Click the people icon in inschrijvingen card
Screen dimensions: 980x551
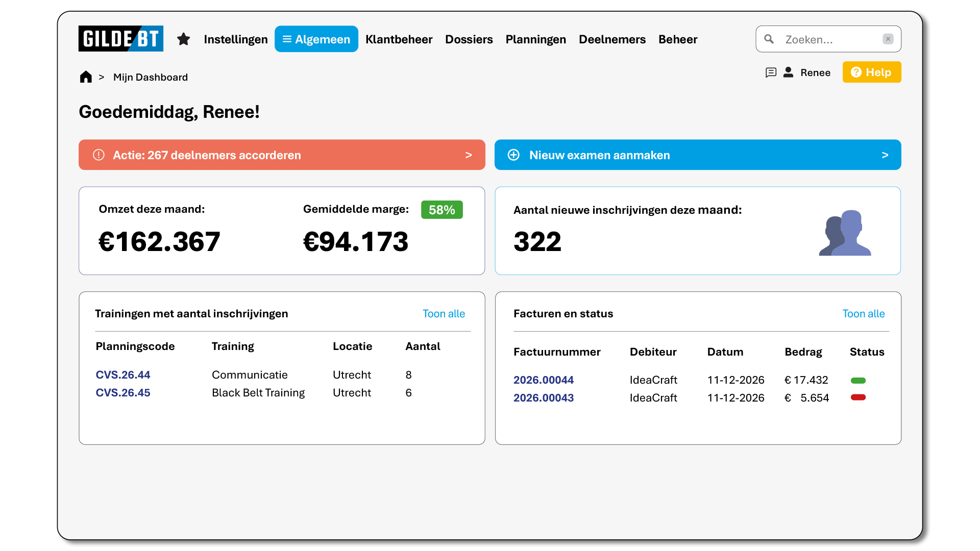845,233
